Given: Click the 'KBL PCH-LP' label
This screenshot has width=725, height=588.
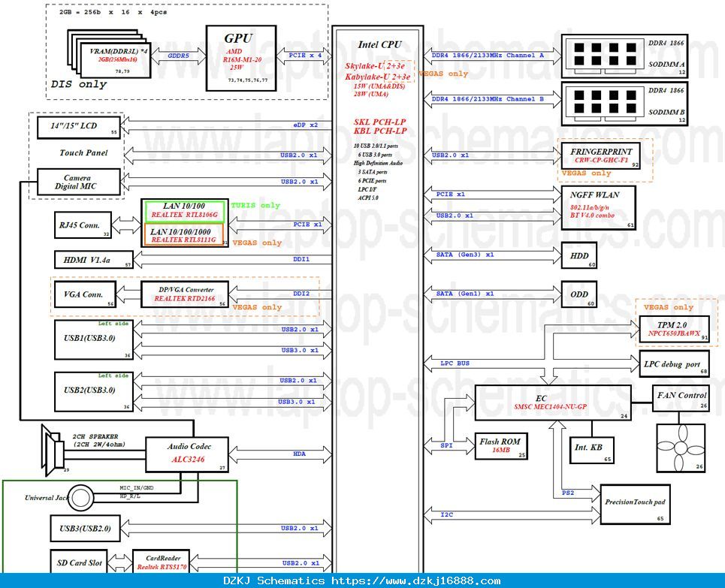Looking at the screenshot, I should point(380,131).
